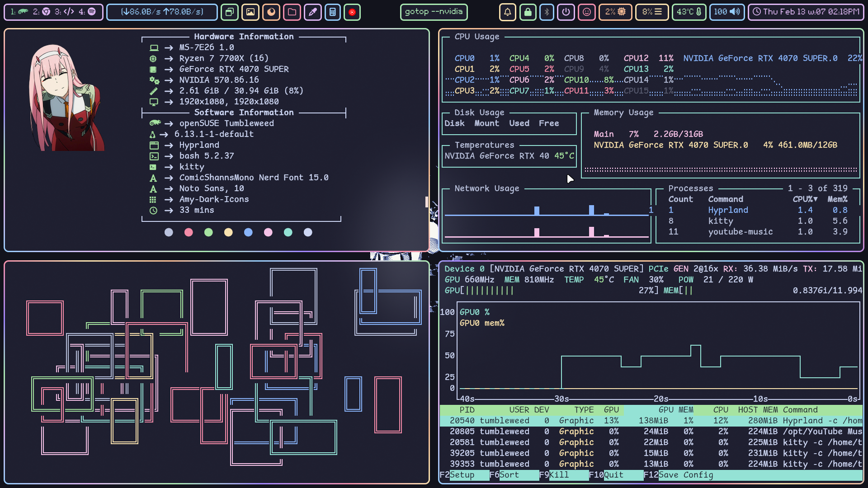The height and width of the screenshot is (488, 868).
Task: Click the USER column header in nvtop
Action: (519, 410)
